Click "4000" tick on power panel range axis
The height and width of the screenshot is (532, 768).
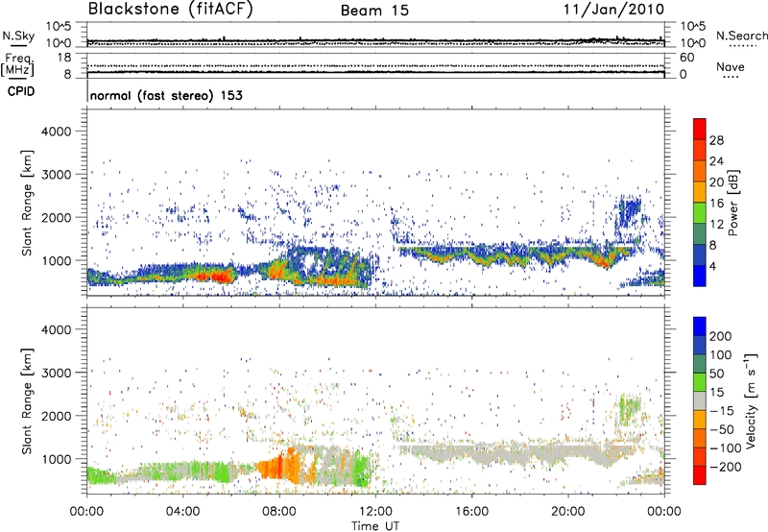pyautogui.click(x=57, y=132)
